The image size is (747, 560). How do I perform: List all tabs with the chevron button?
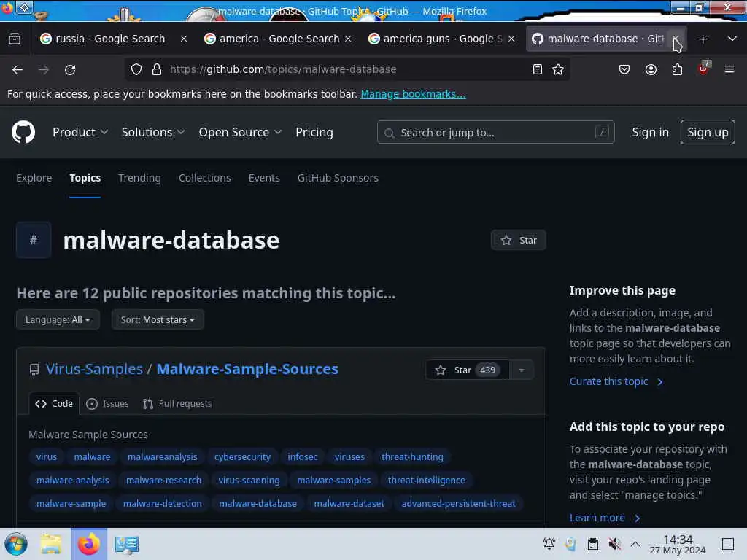coord(732,39)
